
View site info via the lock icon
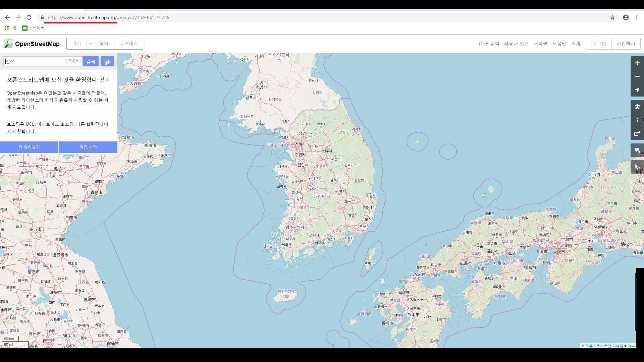coord(42,17)
